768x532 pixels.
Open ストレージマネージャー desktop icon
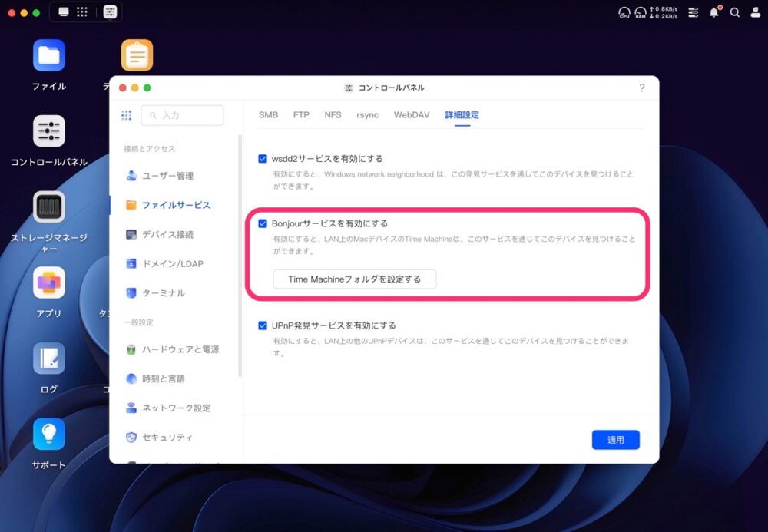click(49, 207)
